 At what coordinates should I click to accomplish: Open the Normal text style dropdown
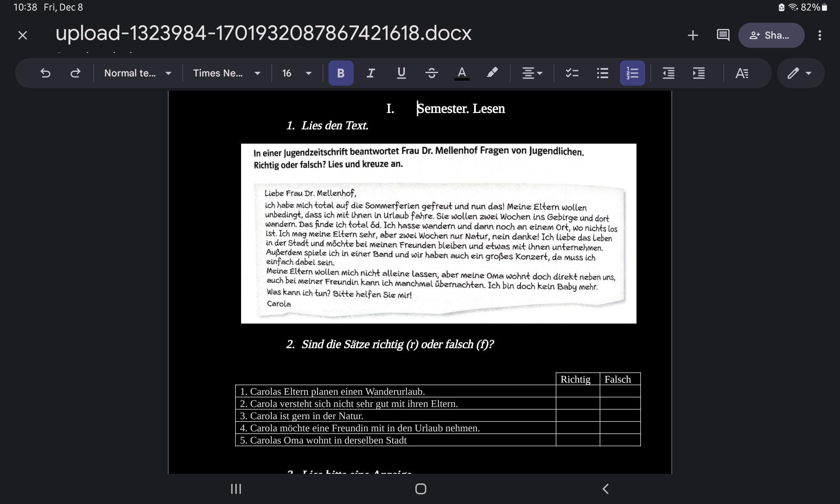tap(138, 73)
